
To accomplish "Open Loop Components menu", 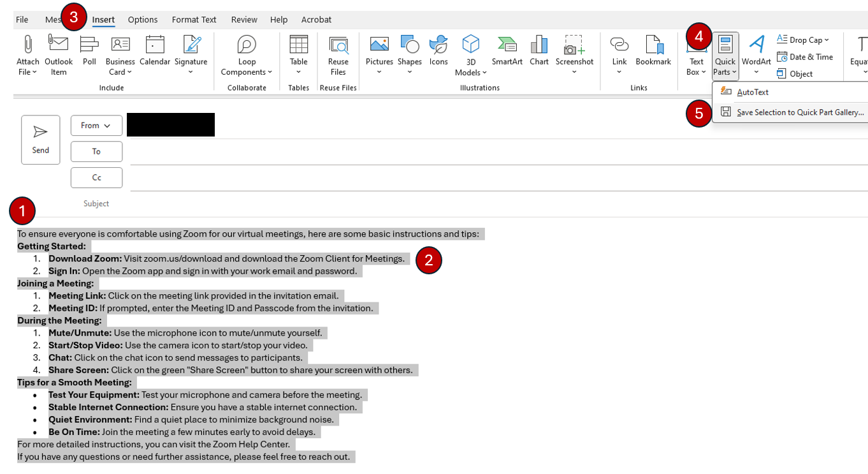I will (247, 55).
